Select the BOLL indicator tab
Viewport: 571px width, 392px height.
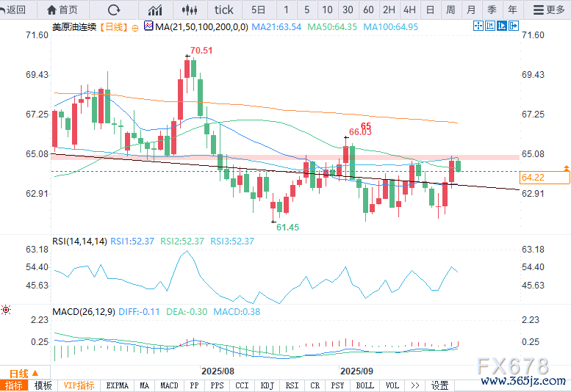pos(364,385)
